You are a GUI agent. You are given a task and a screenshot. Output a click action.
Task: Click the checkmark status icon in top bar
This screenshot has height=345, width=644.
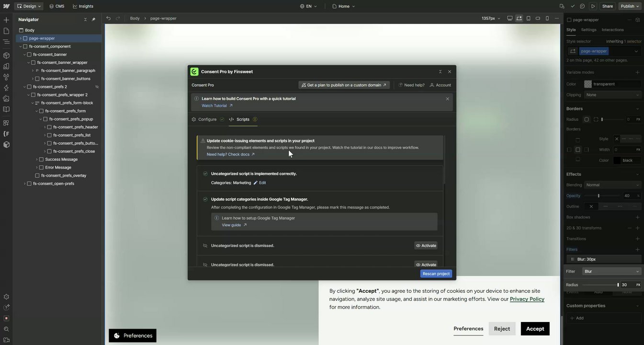point(573,6)
